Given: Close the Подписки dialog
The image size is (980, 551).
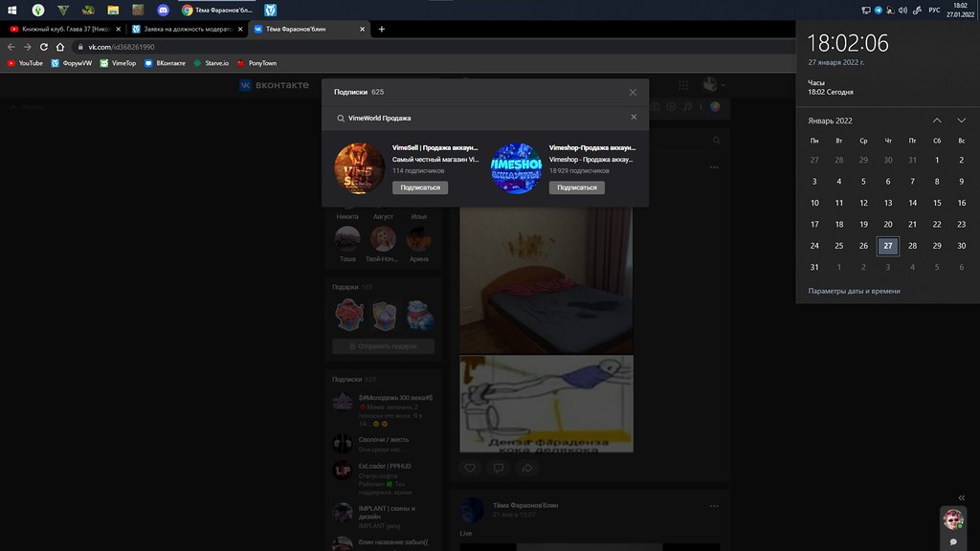Looking at the screenshot, I should point(633,92).
